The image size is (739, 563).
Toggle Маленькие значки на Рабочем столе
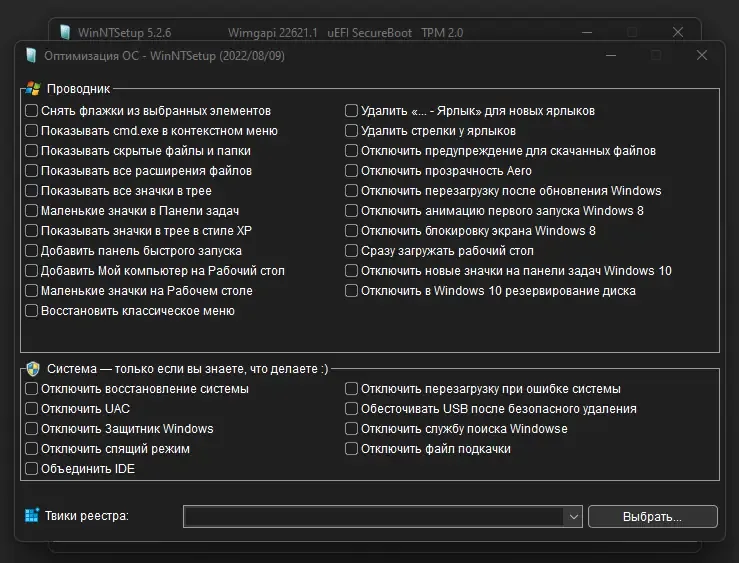point(32,291)
